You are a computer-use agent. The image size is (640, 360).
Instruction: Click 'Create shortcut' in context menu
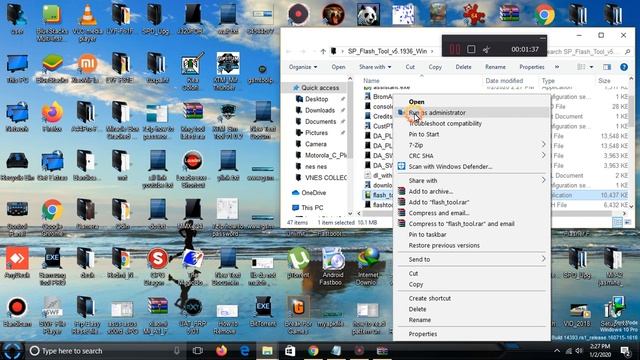click(430, 298)
